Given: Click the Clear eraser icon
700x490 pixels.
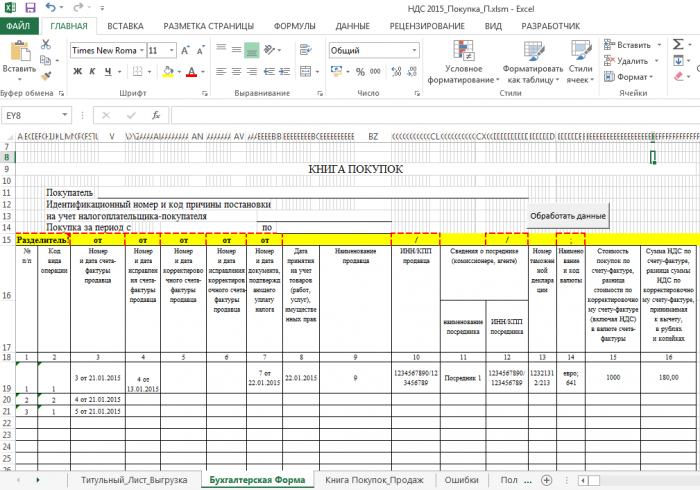Looking at the screenshot, I should point(678,76).
